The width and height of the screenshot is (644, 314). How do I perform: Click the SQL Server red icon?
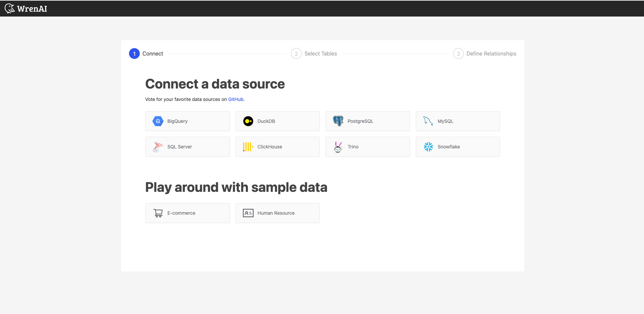[158, 147]
